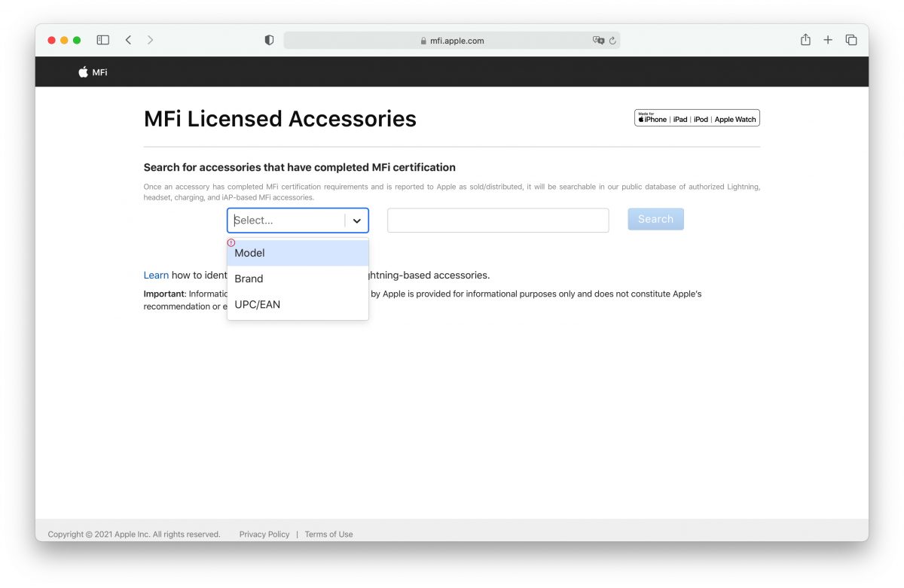The image size is (904, 588).
Task: Open the Privacy Policy link
Action: pyautogui.click(x=264, y=535)
